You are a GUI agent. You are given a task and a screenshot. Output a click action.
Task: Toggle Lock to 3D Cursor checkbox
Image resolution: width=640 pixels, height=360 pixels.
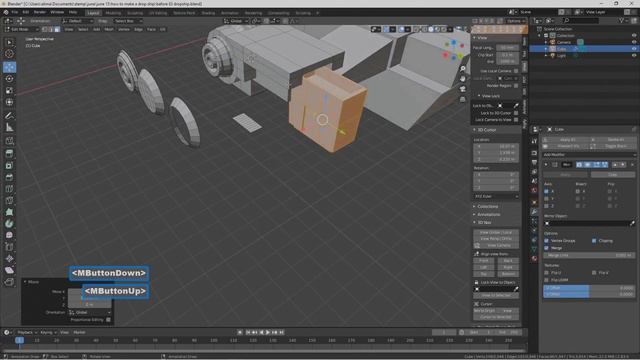point(516,113)
